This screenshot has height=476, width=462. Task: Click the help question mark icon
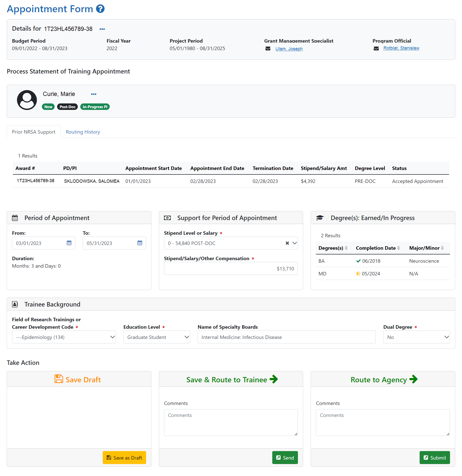click(x=100, y=9)
